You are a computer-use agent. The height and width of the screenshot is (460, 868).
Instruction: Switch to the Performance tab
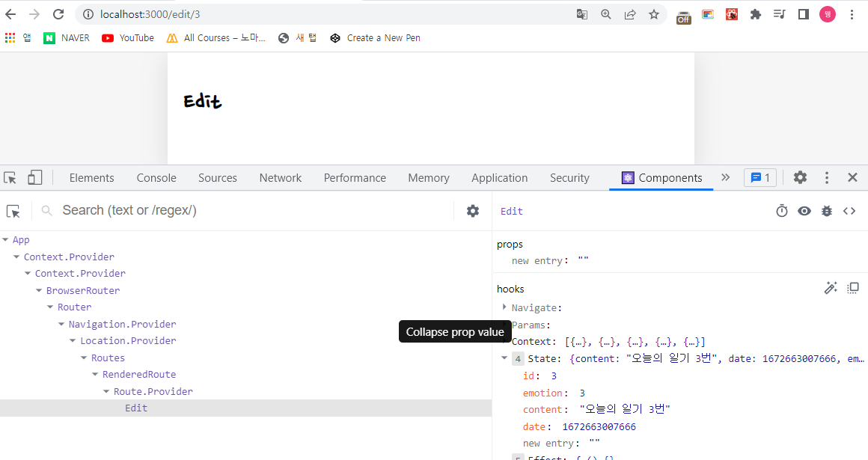(x=354, y=178)
